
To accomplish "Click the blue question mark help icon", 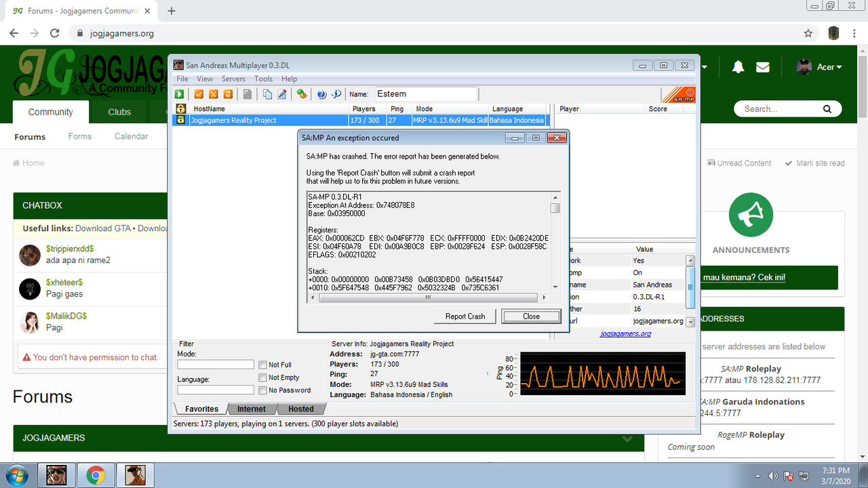I will coord(321,94).
